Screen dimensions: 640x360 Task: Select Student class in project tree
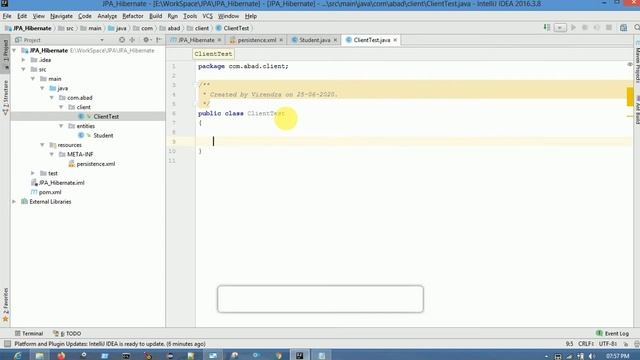click(103, 135)
